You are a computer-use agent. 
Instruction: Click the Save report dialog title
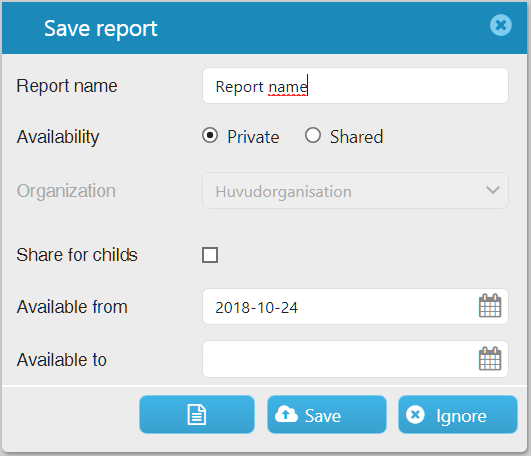click(x=101, y=28)
